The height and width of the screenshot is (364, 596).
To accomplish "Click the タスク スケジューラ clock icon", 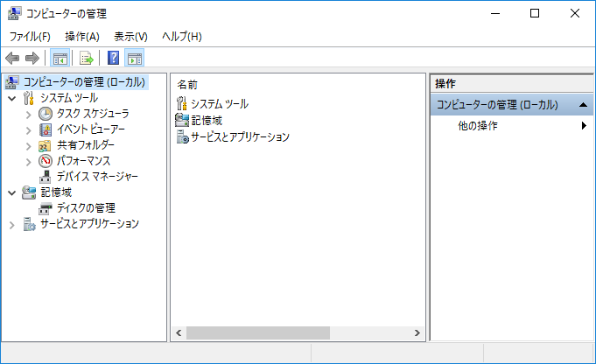I will pyautogui.click(x=46, y=114).
